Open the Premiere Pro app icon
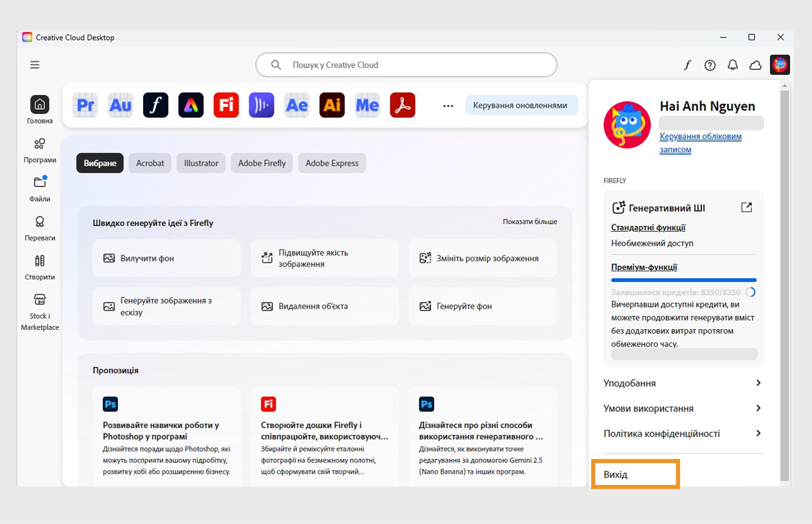The height and width of the screenshot is (524, 812). [x=85, y=105]
